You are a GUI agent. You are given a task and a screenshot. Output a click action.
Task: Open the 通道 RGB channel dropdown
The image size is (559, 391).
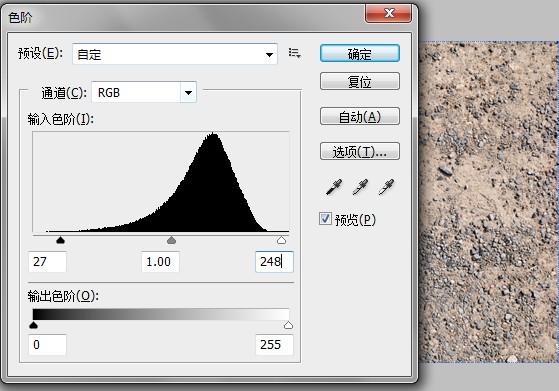pyautogui.click(x=144, y=93)
